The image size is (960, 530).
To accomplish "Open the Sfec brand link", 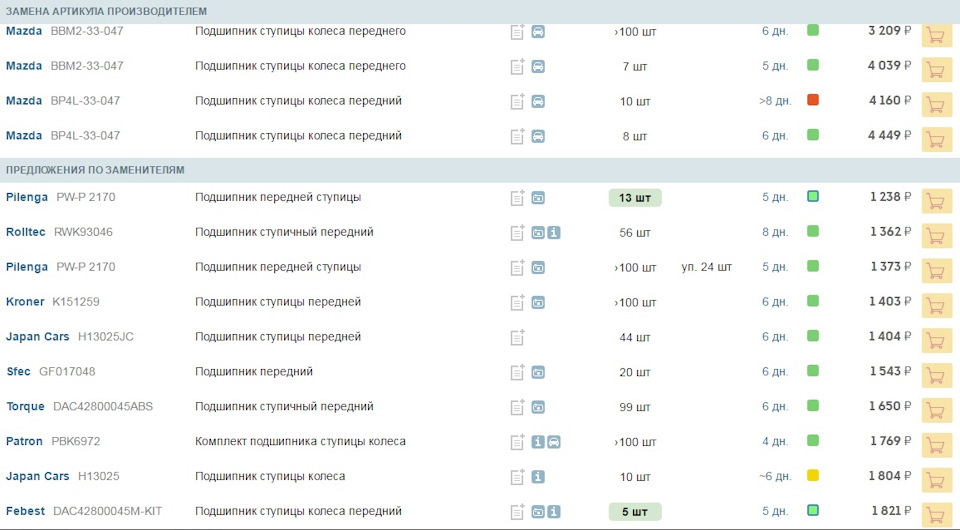I will point(18,372).
